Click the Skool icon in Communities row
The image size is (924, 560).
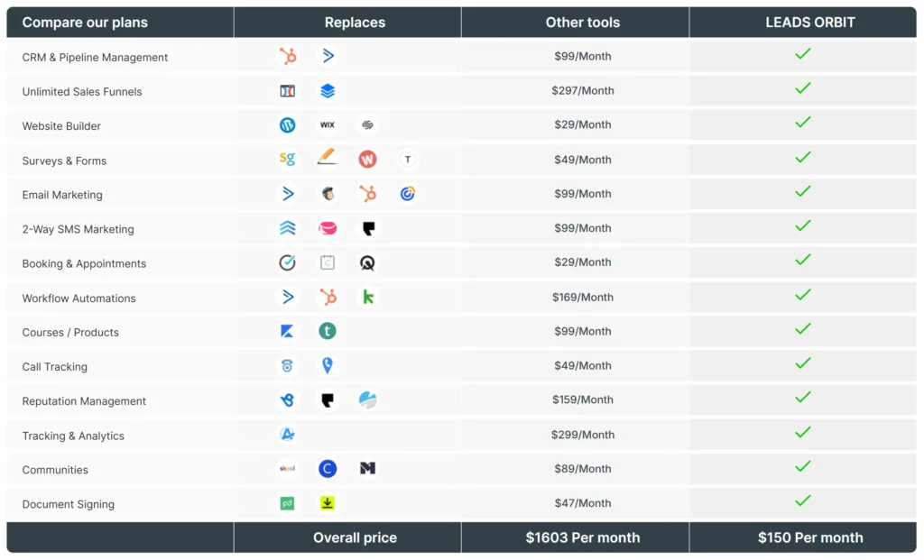pyautogui.click(x=288, y=469)
